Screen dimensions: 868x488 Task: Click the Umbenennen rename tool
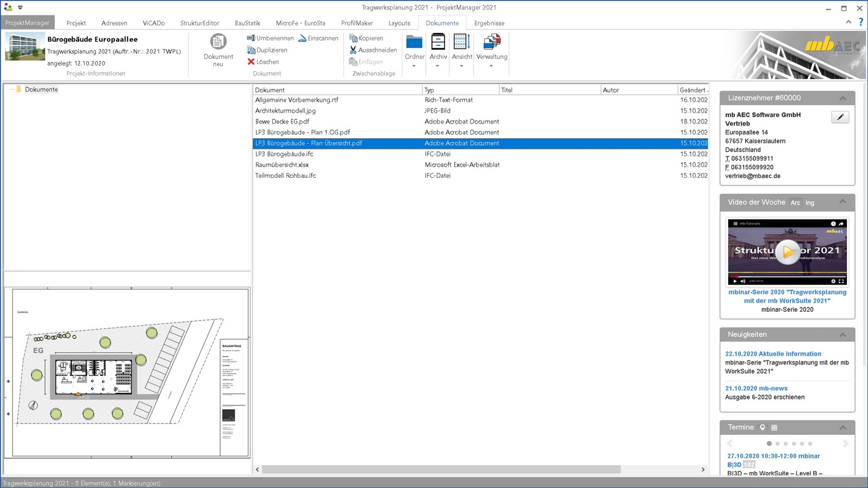[x=270, y=38]
